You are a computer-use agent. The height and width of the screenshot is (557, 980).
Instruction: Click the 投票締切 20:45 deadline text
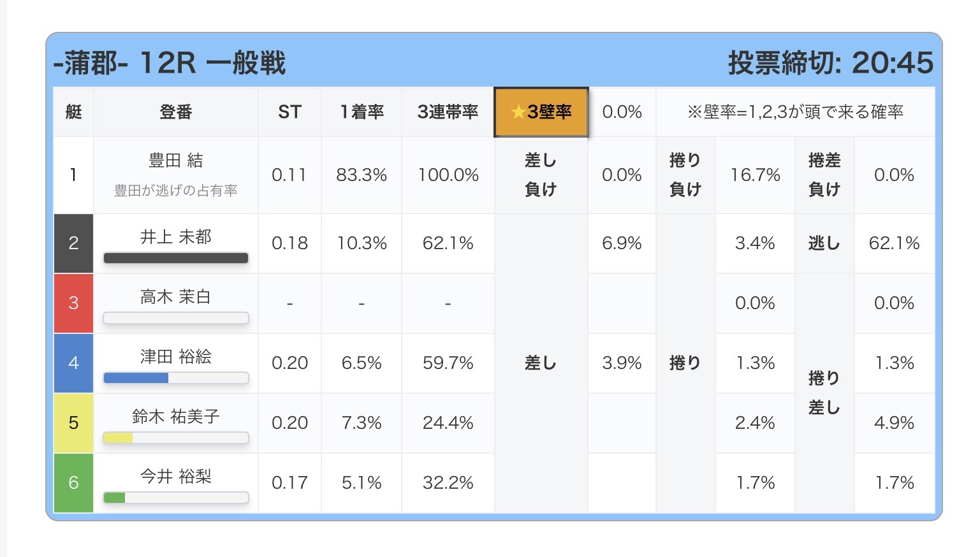(830, 63)
